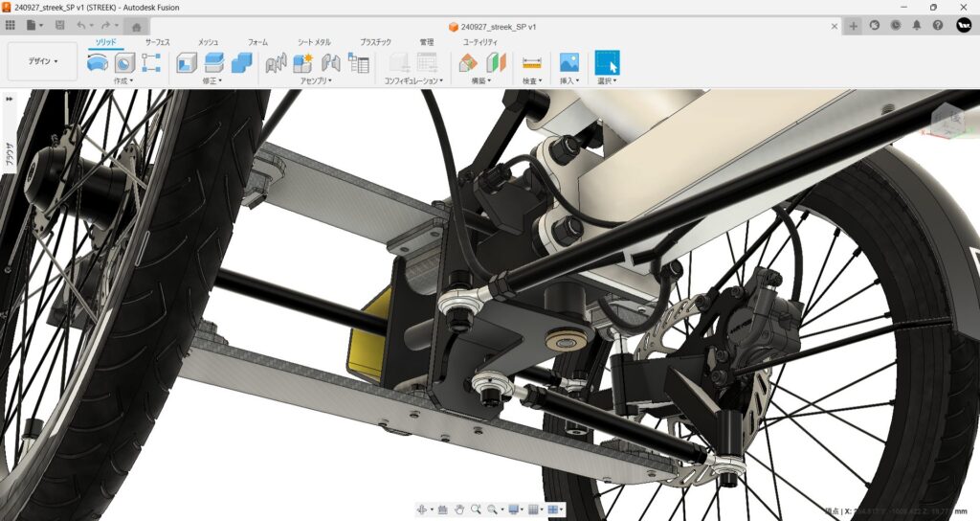Open the Help question mark menu

click(938, 26)
